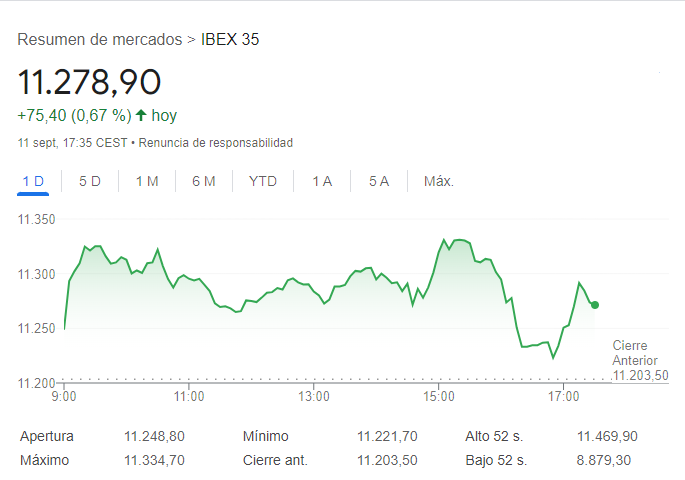Show the Máx. full history tab
The height and width of the screenshot is (480, 685).
(x=439, y=181)
